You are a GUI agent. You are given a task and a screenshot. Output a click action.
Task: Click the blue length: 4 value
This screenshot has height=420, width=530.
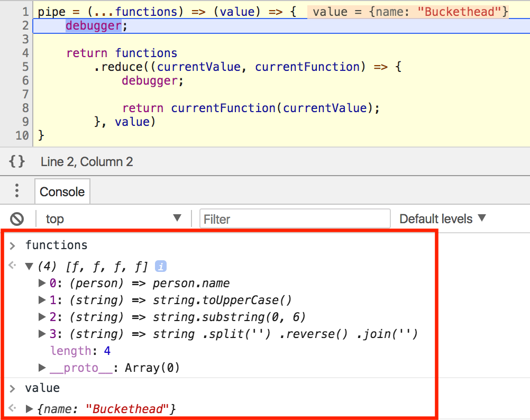pyautogui.click(x=107, y=351)
